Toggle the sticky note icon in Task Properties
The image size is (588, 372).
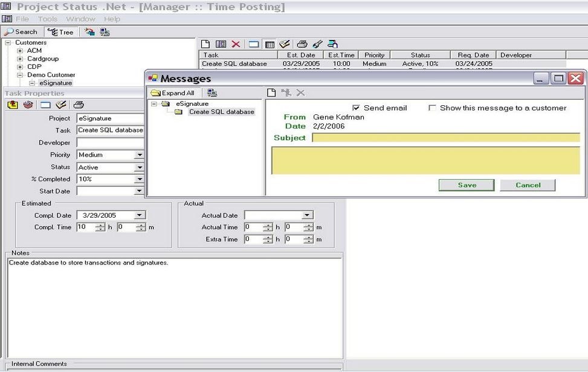point(13,104)
